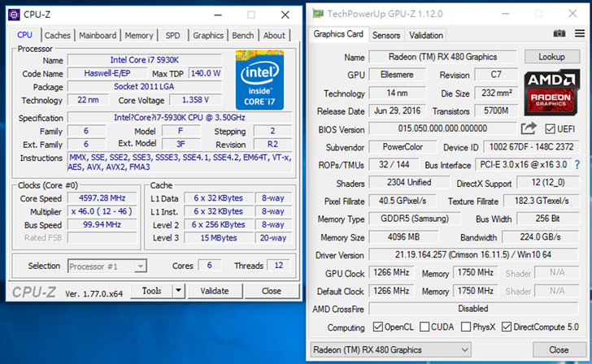Screen dimensions: 592x364
Task: Click the processor Name field Intel Core i7 5930K
Action: pos(145,60)
